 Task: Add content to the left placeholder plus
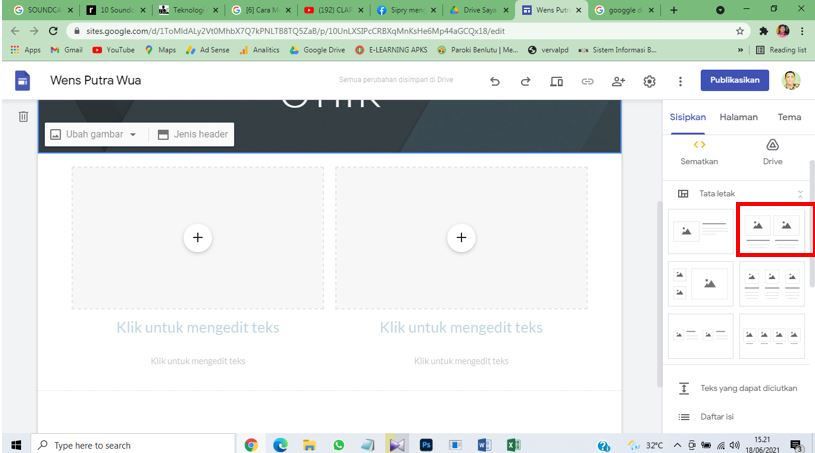coord(197,237)
